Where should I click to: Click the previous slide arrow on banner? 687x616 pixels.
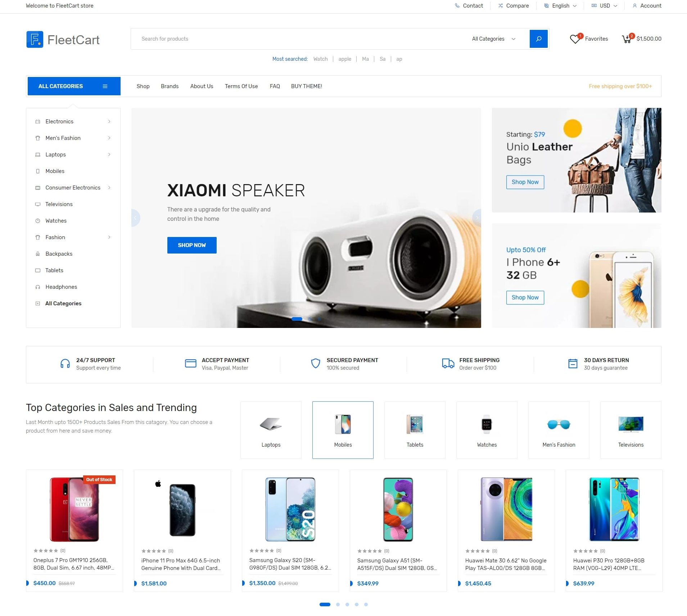(x=136, y=218)
